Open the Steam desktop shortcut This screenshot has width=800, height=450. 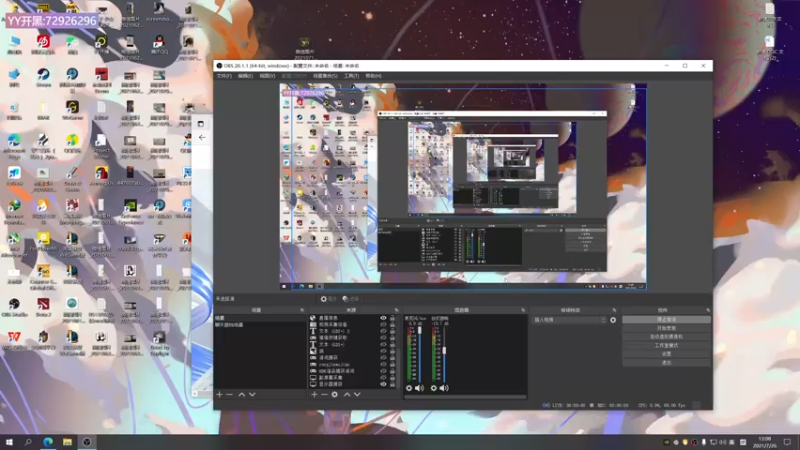point(43,78)
